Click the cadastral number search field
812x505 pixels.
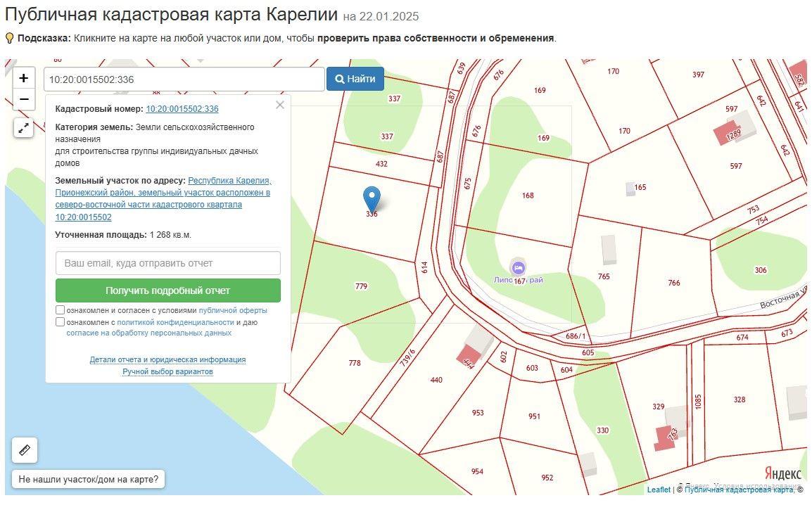184,79
